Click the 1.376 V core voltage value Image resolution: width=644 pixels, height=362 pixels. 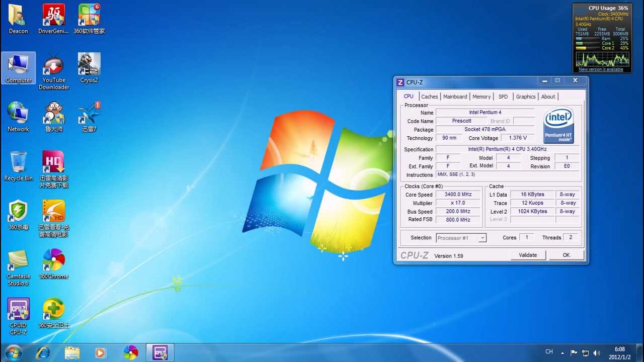click(518, 138)
